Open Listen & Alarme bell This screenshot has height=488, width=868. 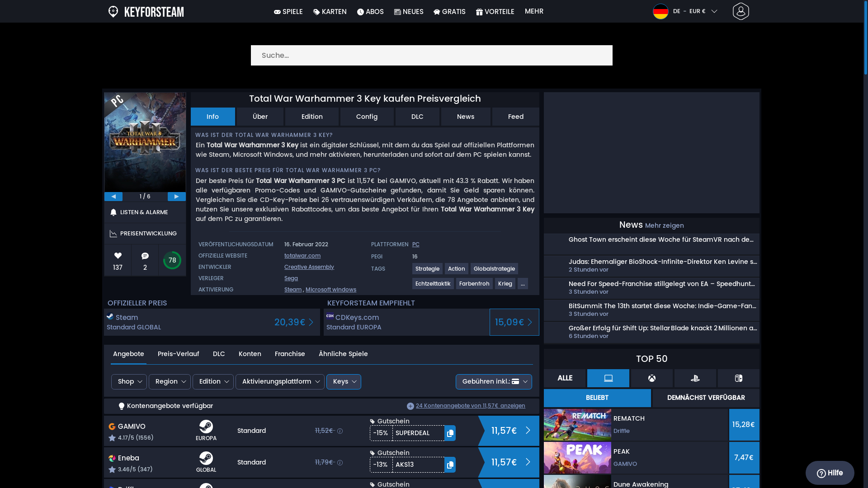point(145,212)
